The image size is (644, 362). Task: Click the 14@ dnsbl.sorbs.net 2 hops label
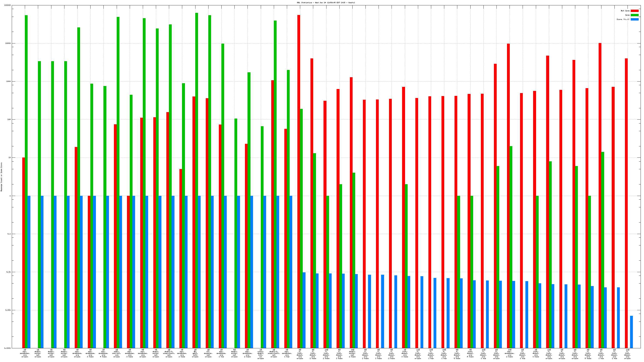(x=352, y=353)
